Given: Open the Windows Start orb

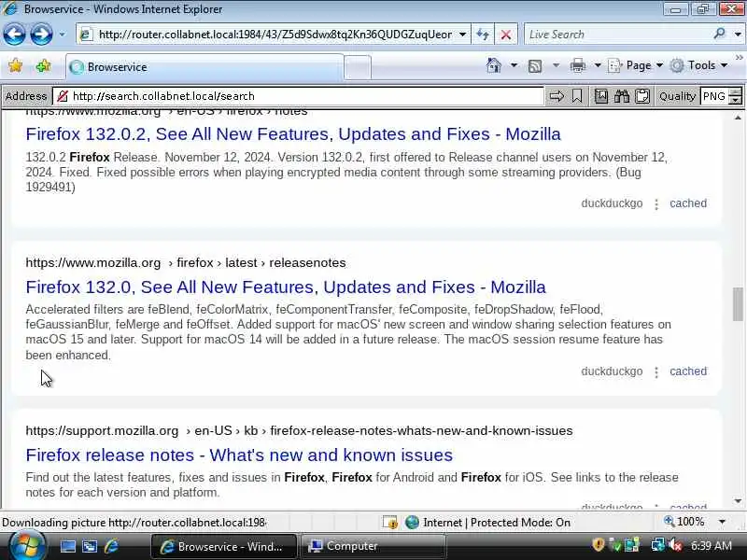Looking at the screenshot, I should point(27,546).
